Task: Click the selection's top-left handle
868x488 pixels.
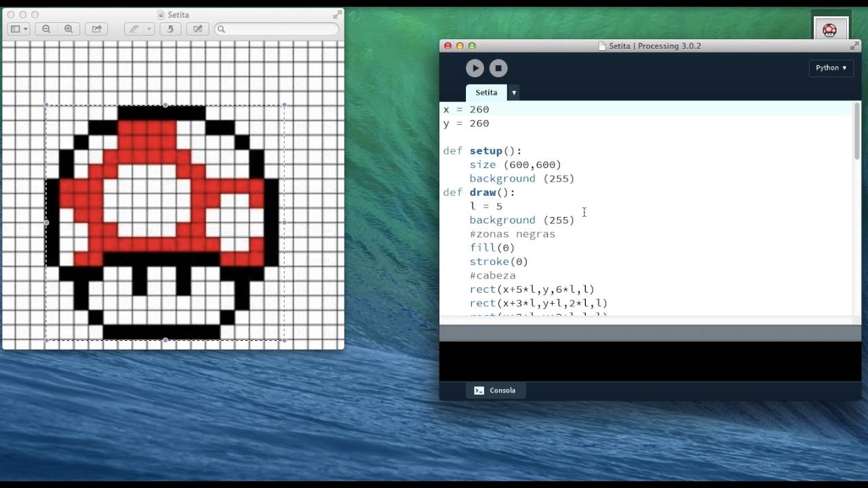Action: point(46,105)
